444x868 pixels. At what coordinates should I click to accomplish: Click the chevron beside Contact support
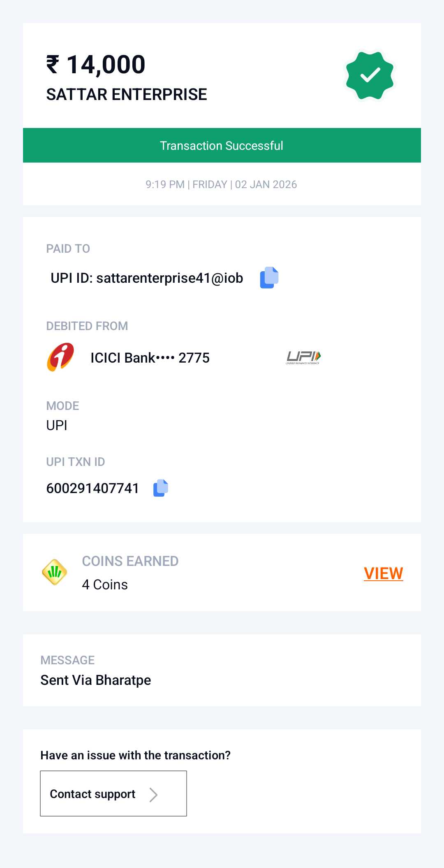tap(153, 795)
